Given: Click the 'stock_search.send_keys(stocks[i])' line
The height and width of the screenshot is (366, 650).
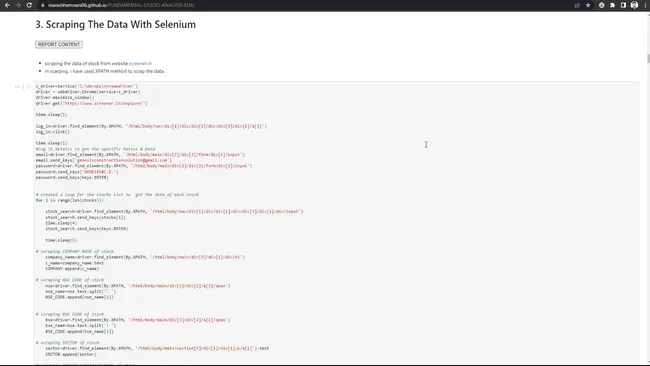Looking at the screenshot, I should pos(85,217).
